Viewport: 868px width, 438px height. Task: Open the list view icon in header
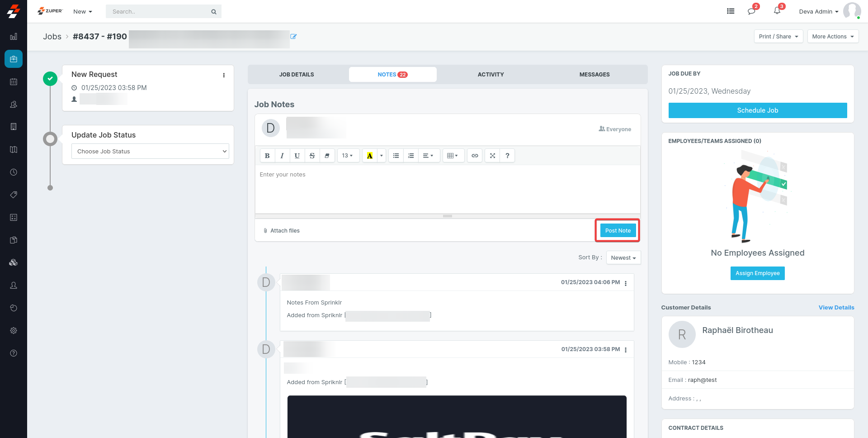731,11
